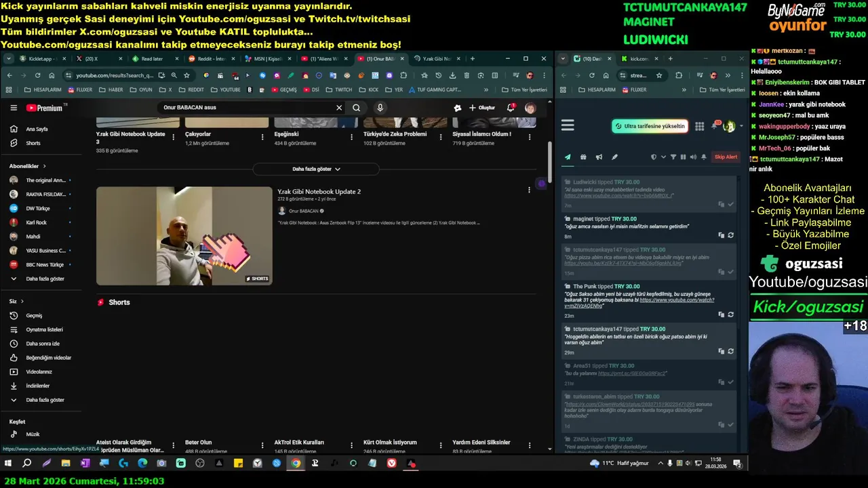Expand Siz section with Daha fazla göster
868x488 pixels.
click(x=41, y=400)
